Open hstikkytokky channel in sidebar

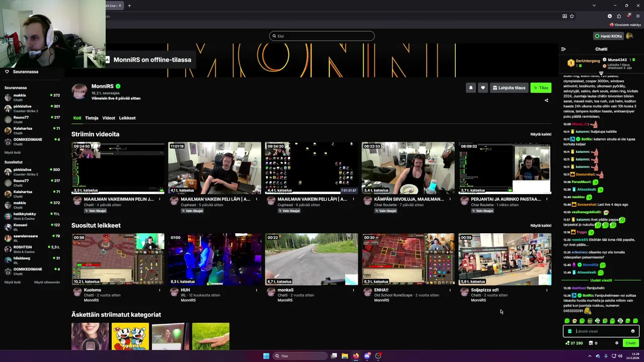click(32, 216)
